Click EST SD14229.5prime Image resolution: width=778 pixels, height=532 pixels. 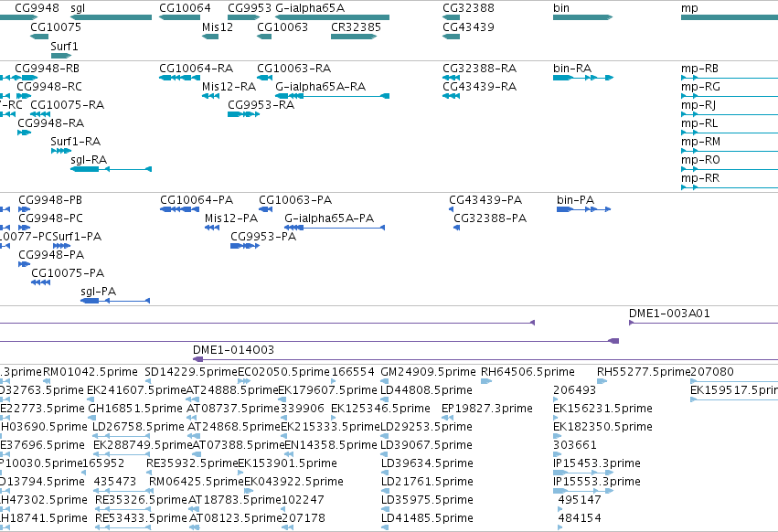point(191,372)
